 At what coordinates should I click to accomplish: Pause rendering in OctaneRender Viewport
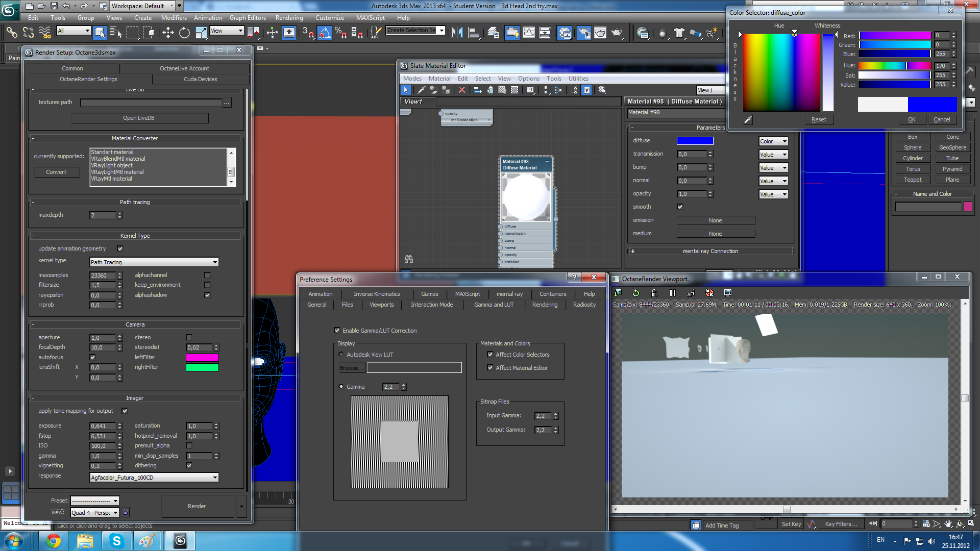point(672,293)
